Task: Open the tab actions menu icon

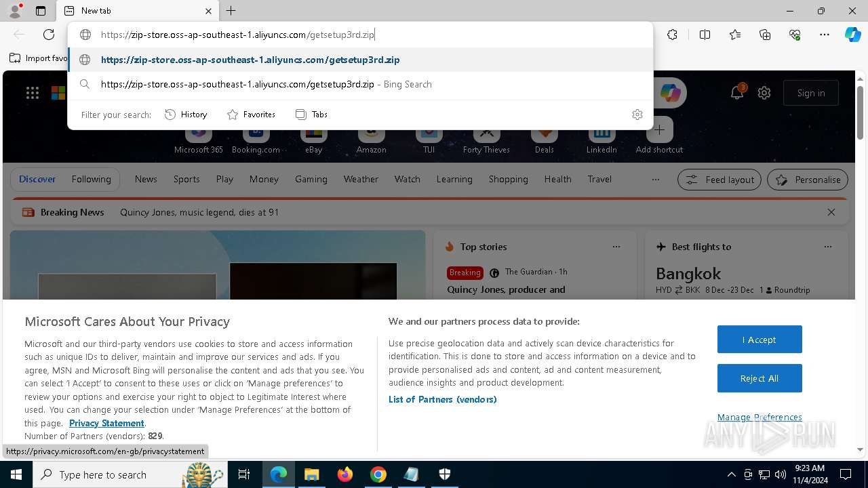Action: [x=41, y=11]
